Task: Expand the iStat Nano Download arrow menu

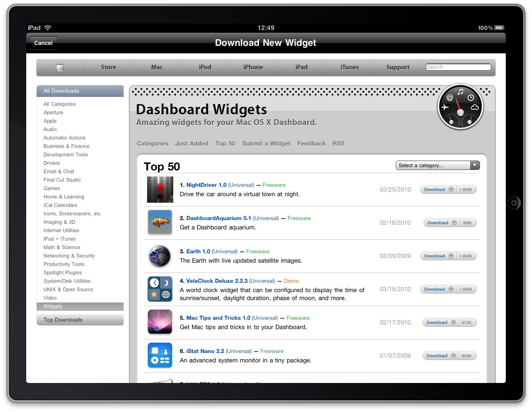Action: [453, 356]
